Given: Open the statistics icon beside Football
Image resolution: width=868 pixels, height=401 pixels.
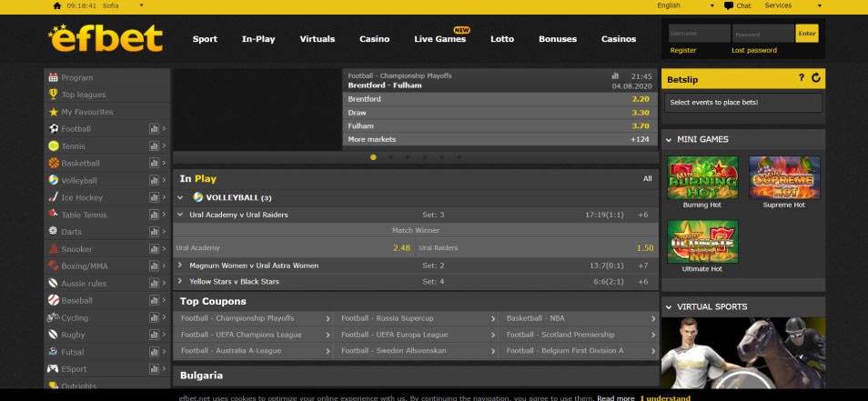Looking at the screenshot, I should tap(154, 129).
